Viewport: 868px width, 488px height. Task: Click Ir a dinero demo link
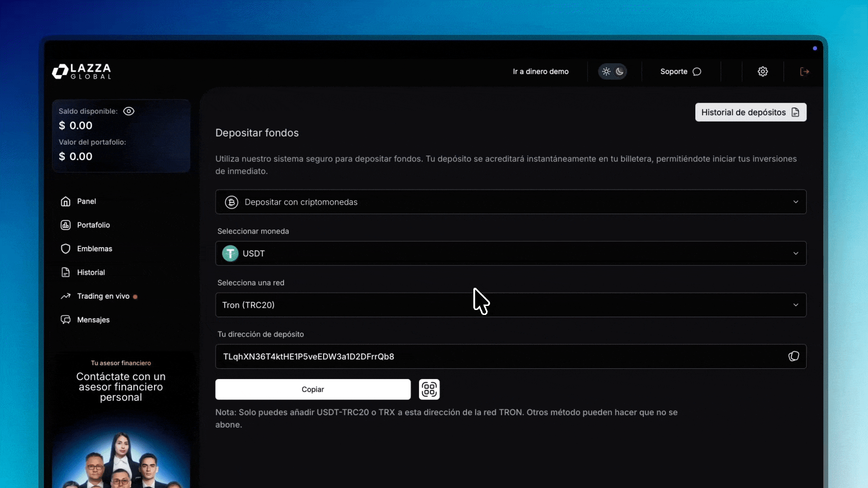coord(540,71)
